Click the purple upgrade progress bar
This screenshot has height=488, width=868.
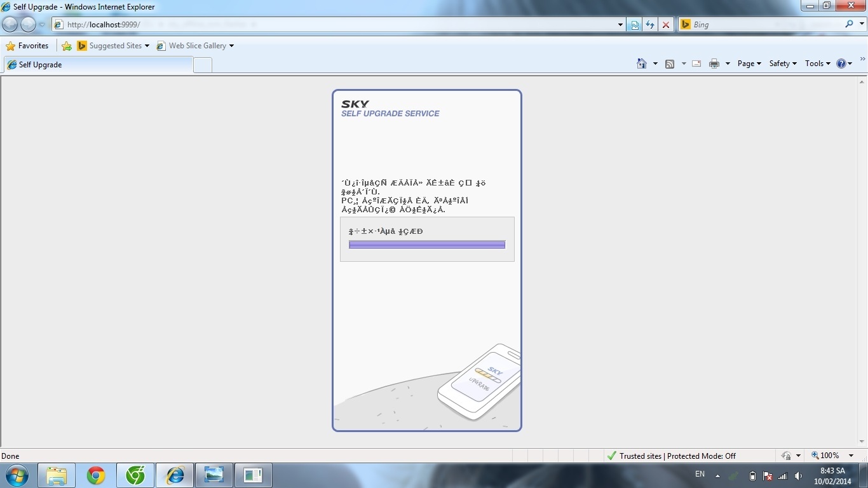427,245
